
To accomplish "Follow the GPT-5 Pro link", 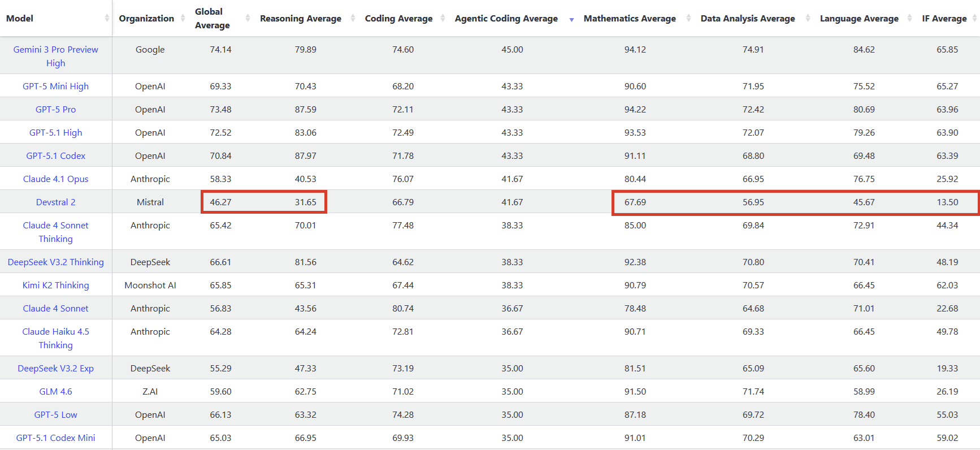I will [56, 109].
